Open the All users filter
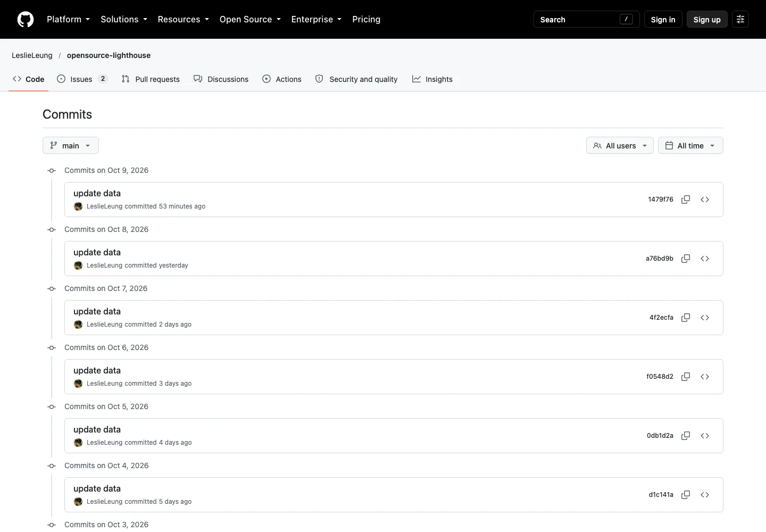The image size is (766, 532). point(620,146)
